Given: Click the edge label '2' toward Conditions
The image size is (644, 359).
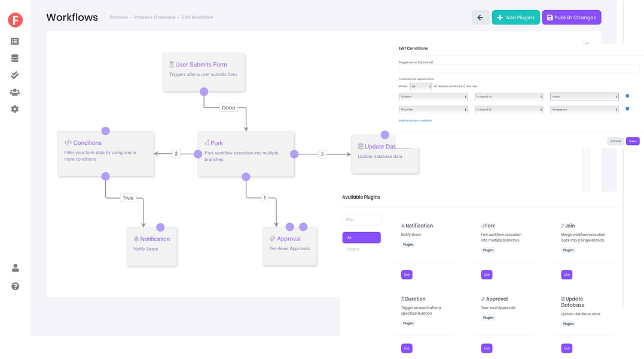Looking at the screenshot, I should (176, 154).
